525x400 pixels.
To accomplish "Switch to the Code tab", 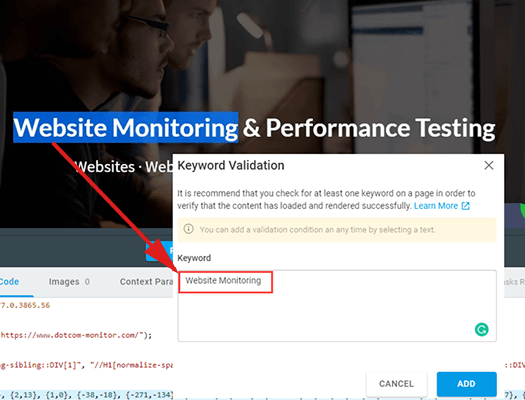I will [9, 282].
